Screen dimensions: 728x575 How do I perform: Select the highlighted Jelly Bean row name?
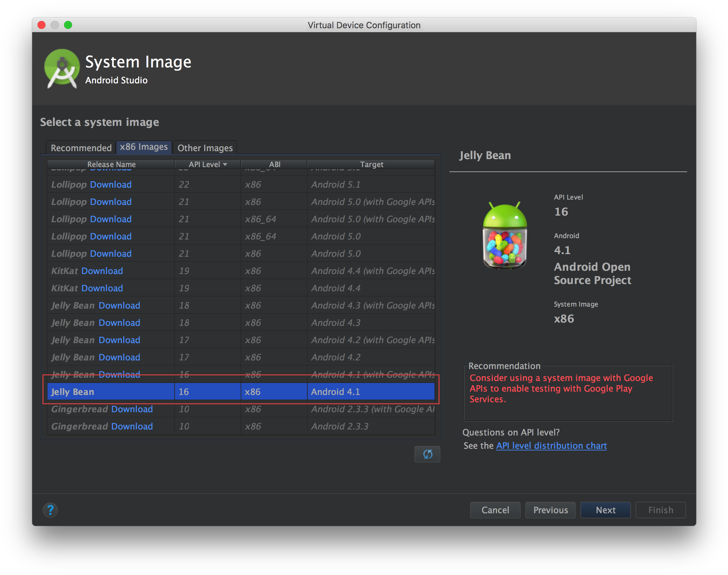tap(72, 392)
